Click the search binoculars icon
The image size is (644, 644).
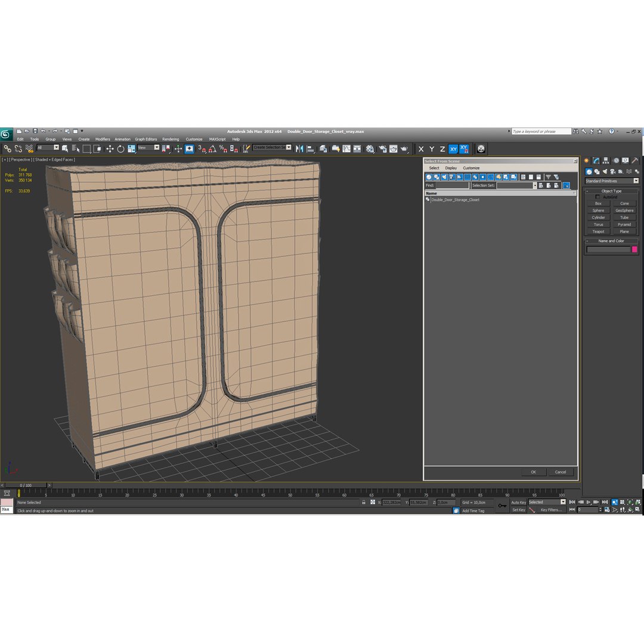pyautogui.click(x=576, y=131)
